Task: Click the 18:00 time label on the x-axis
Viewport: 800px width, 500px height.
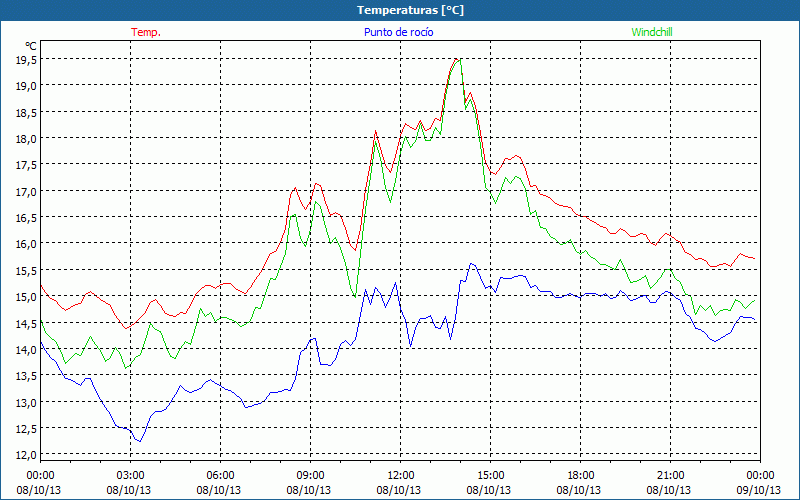Action: (x=581, y=475)
